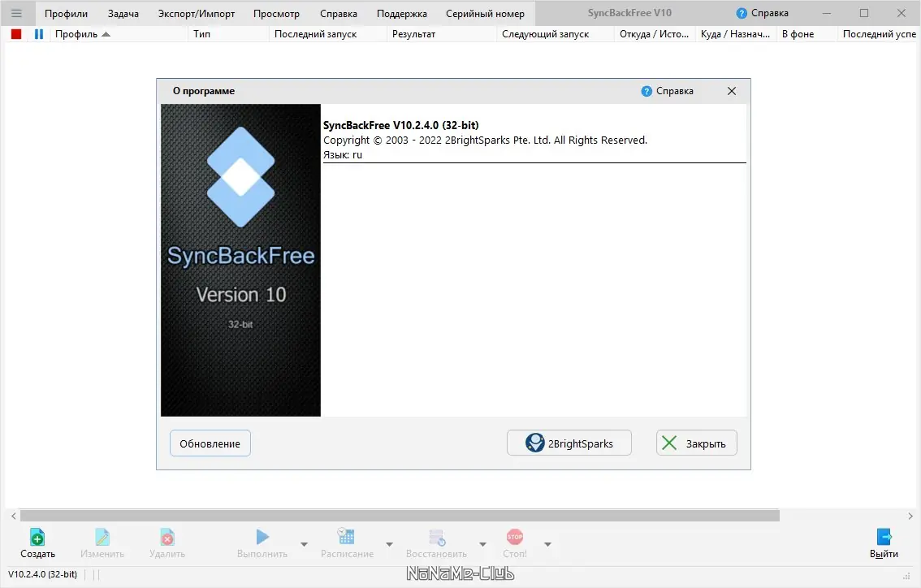
Task: Open the Профили menu
Action: 66,14
